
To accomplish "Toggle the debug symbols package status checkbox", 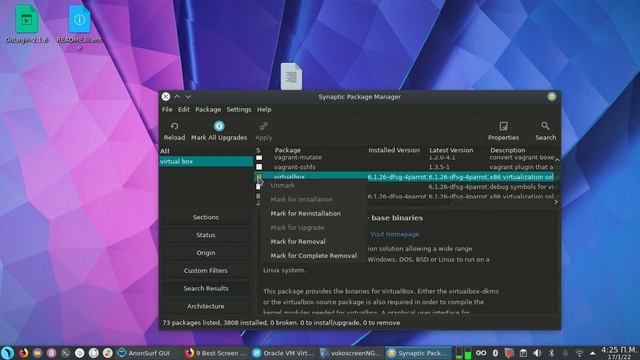I will click(x=258, y=187).
